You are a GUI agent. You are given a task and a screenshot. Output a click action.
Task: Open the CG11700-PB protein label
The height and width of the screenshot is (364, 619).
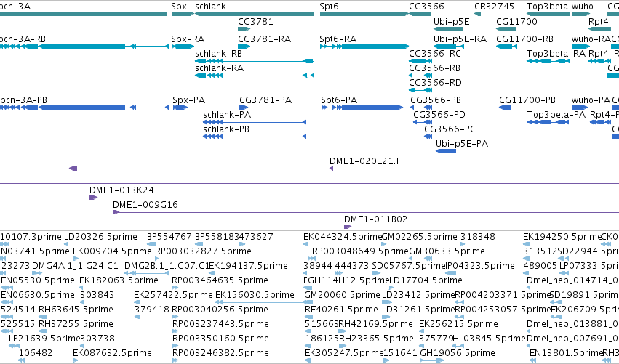(x=527, y=100)
